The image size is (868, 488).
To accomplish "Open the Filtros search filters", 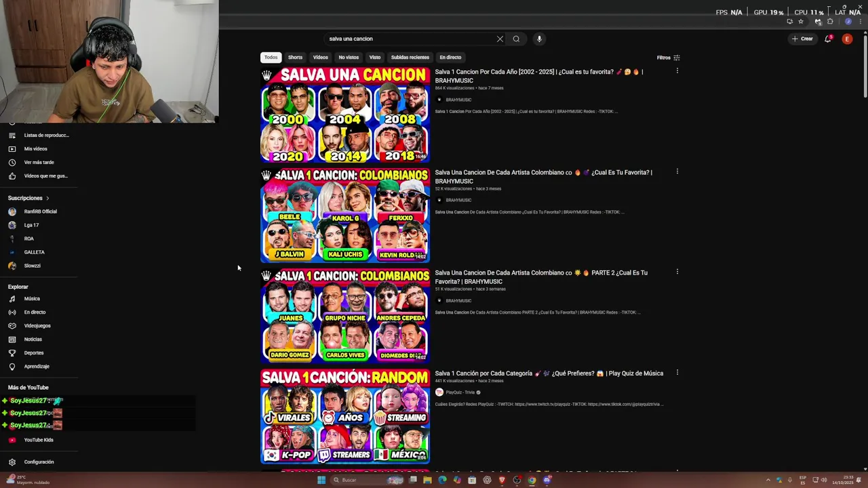I will click(668, 58).
